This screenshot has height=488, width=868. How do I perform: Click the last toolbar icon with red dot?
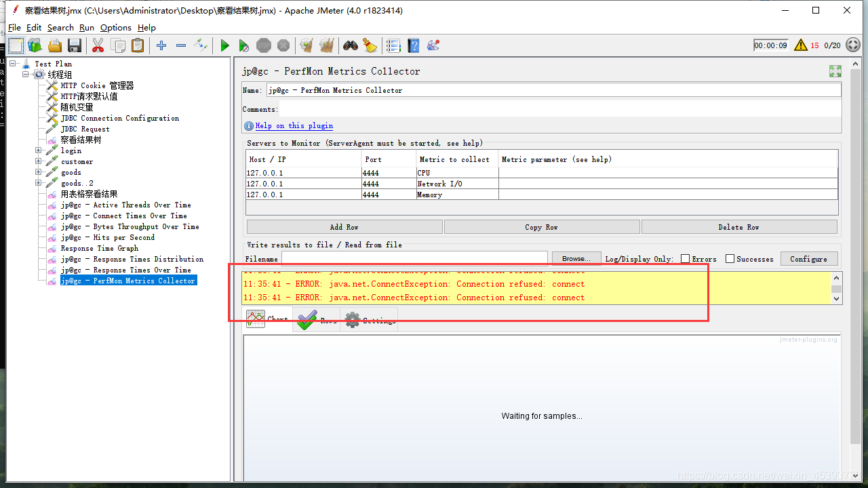433,45
